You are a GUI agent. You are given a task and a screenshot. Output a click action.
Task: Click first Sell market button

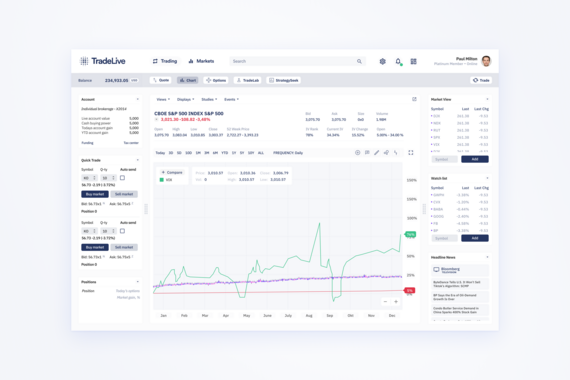tap(124, 194)
